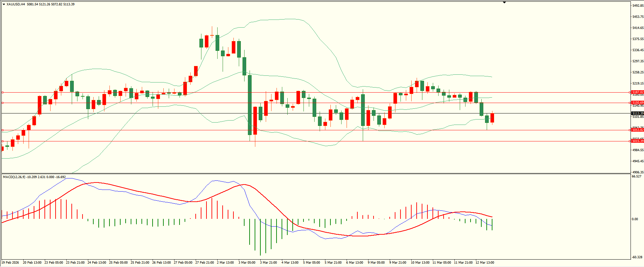The height and width of the screenshot is (267, 644).
Task: Open the dropdown arrow beside XAUUSD,H4
Action: coord(4,4)
